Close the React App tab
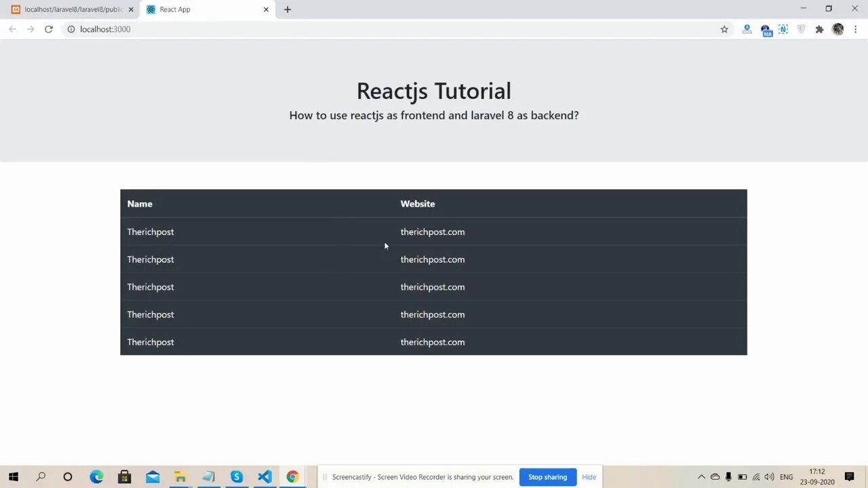 [x=266, y=9]
